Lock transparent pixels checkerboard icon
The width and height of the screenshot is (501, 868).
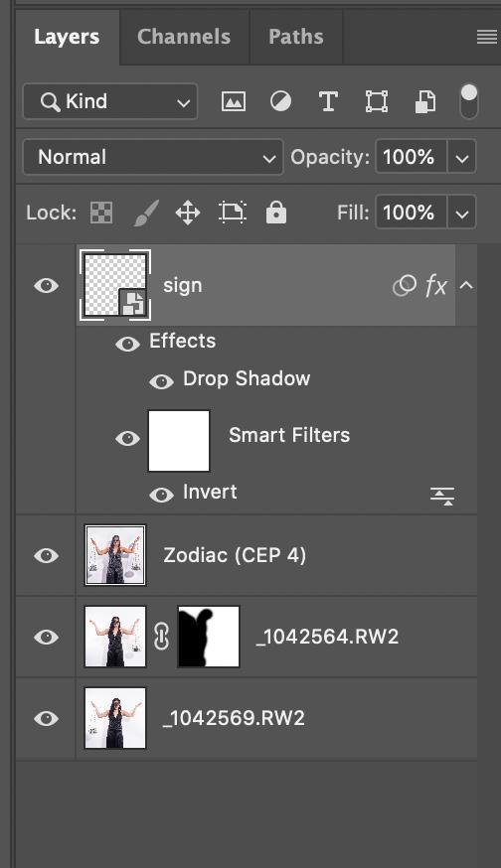click(101, 213)
